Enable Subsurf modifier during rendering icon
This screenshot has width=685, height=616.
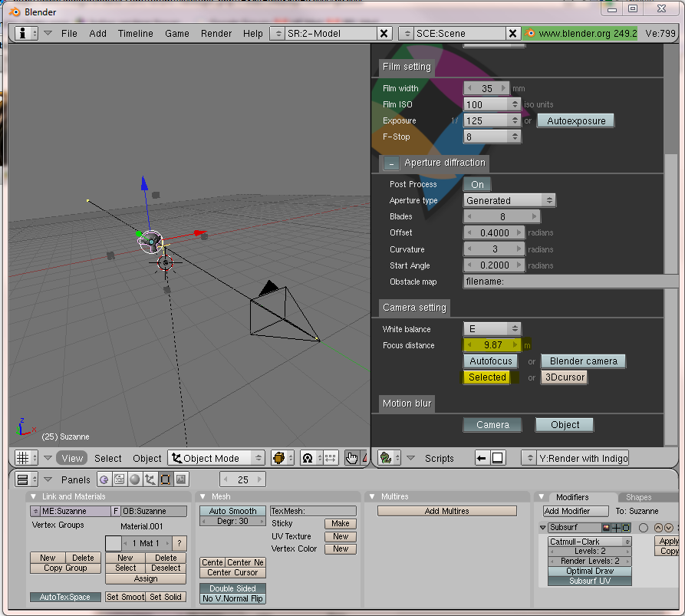[606, 528]
